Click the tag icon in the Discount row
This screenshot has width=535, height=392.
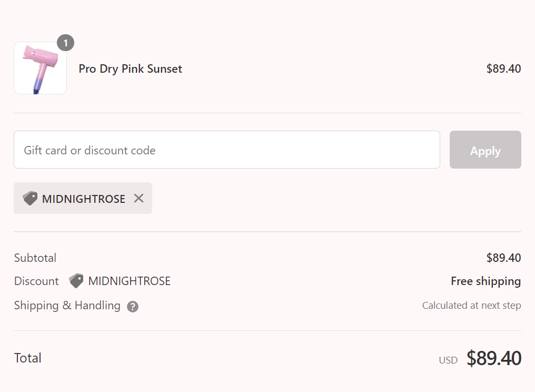tap(76, 281)
